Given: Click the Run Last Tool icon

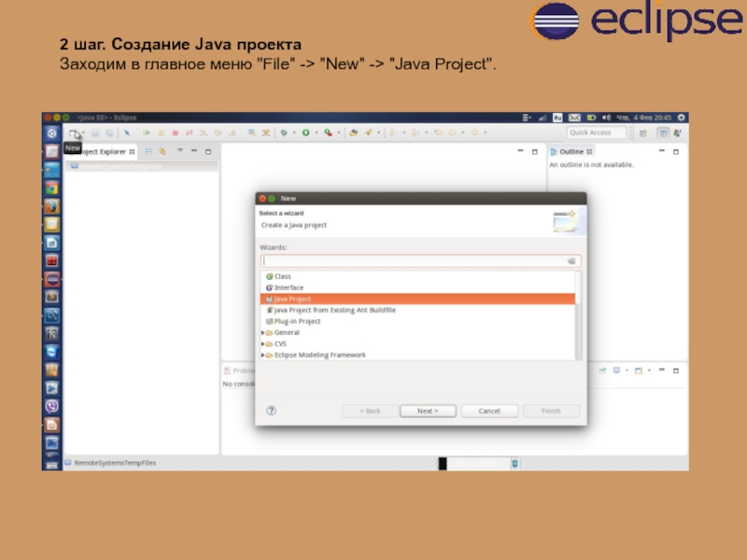Looking at the screenshot, I should click(x=329, y=133).
